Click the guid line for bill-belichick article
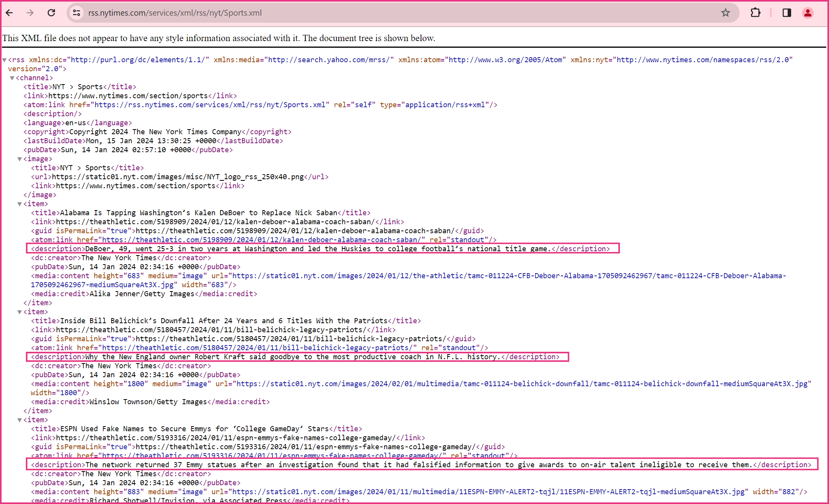Image resolution: width=829 pixels, height=504 pixels. click(x=253, y=339)
